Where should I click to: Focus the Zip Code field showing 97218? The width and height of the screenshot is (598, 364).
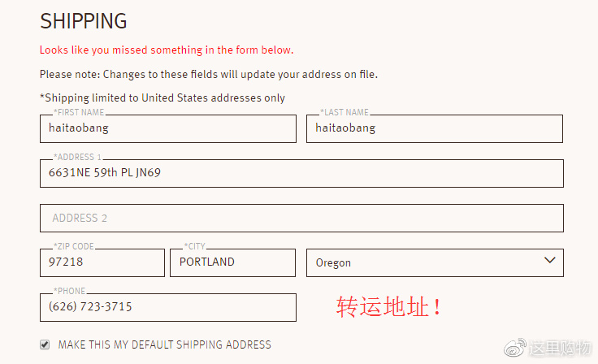[102, 262]
